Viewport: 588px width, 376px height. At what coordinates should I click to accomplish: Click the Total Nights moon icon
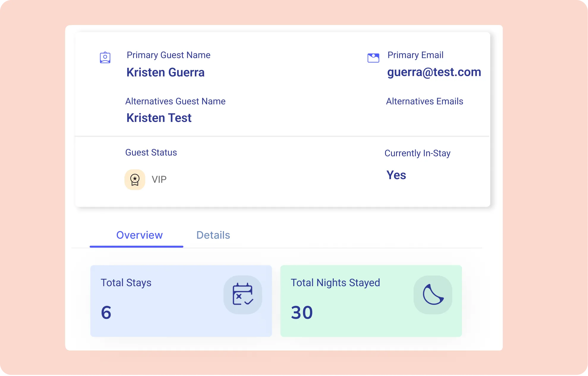tap(433, 294)
